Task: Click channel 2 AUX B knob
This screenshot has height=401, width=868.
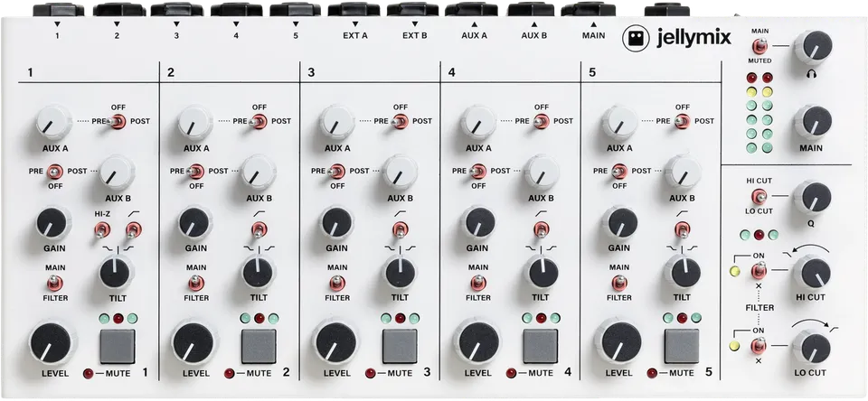Action: 258,172
